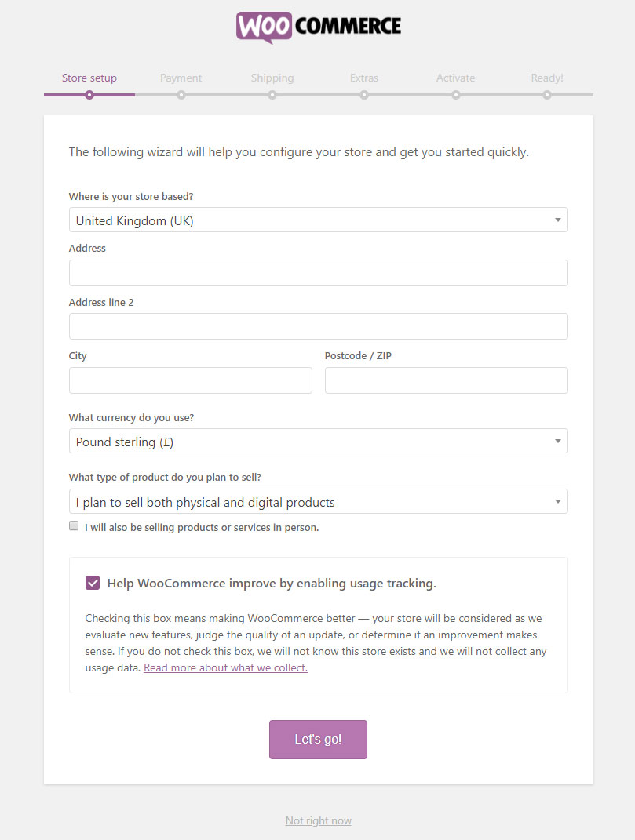Focus the Address line 2 field
635x840 pixels.
click(x=319, y=326)
